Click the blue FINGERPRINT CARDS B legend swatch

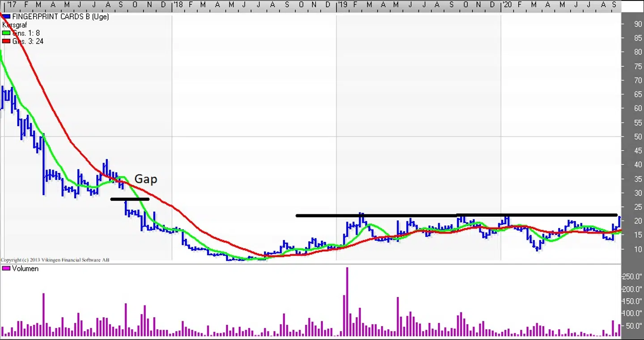[x=6, y=17]
